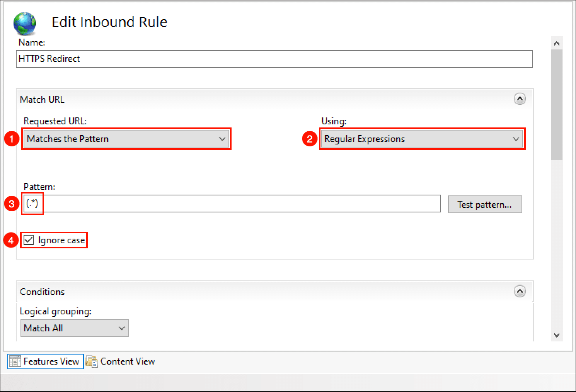This screenshot has width=576, height=392.
Task: Switch to the Content View tab
Action: [x=128, y=361]
